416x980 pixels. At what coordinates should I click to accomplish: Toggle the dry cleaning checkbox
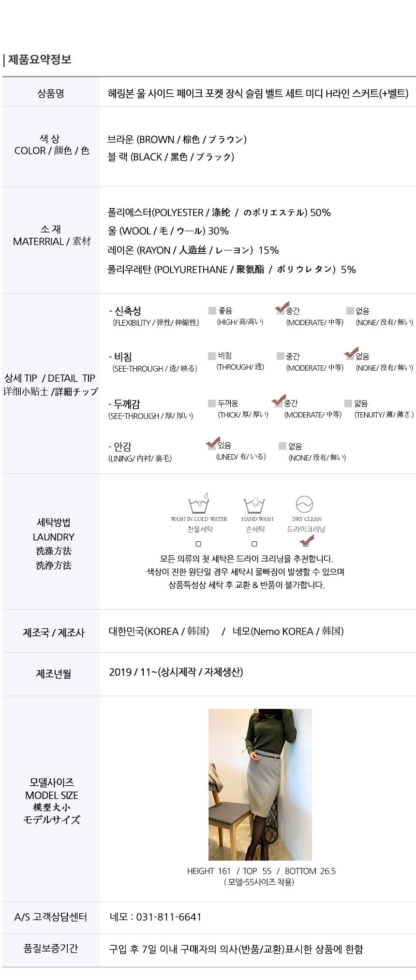pyautogui.click(x=305, y=544)
